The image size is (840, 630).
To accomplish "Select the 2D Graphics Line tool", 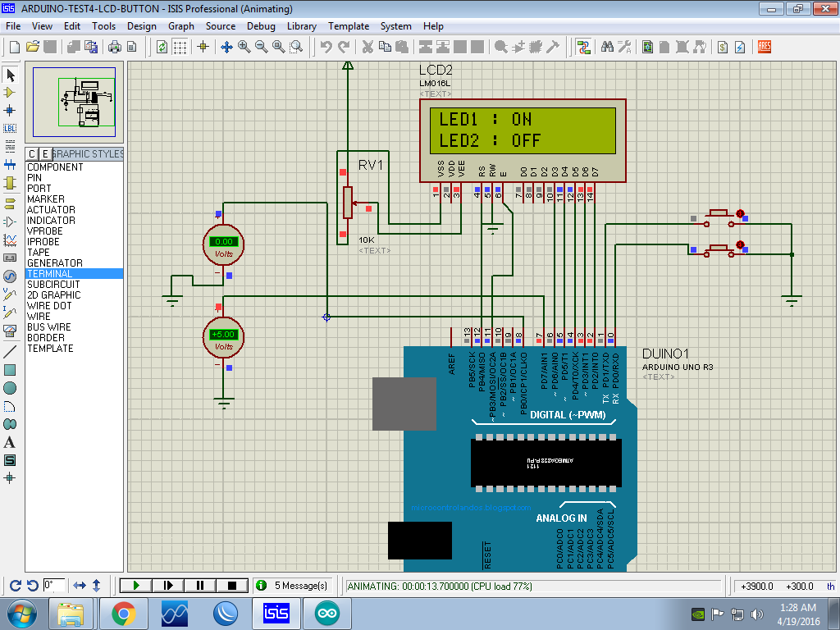I will point(10,351).
